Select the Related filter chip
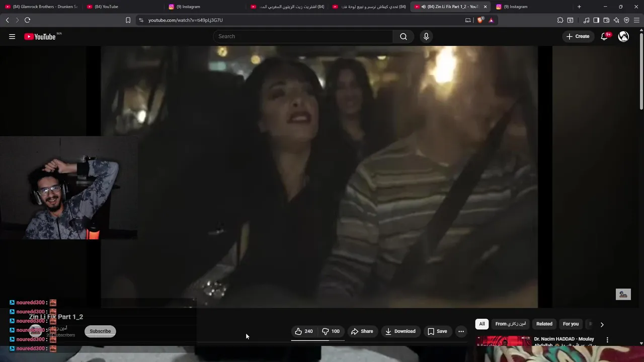The height and width of the screenshot is (362, 644). click(544, 324)
